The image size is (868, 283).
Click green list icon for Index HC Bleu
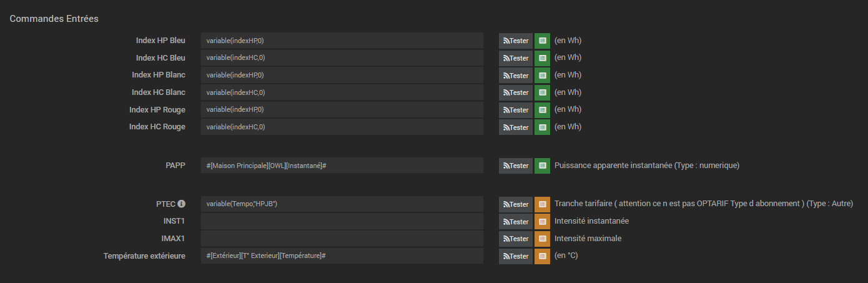pyautogui.click(x=542, y=58)
